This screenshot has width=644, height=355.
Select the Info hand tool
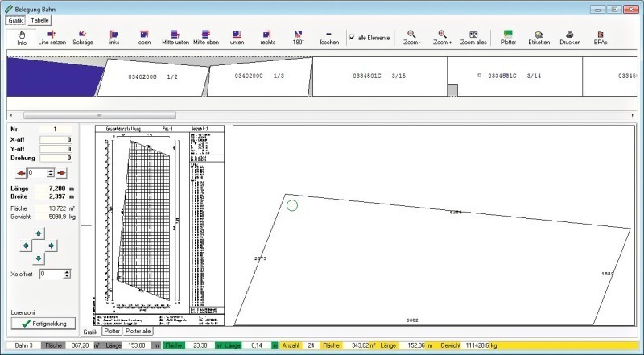(x=22, y=38)
